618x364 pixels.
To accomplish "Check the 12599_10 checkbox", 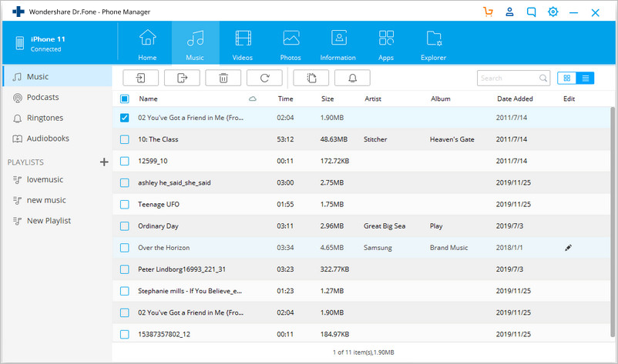I will point(125,161).
